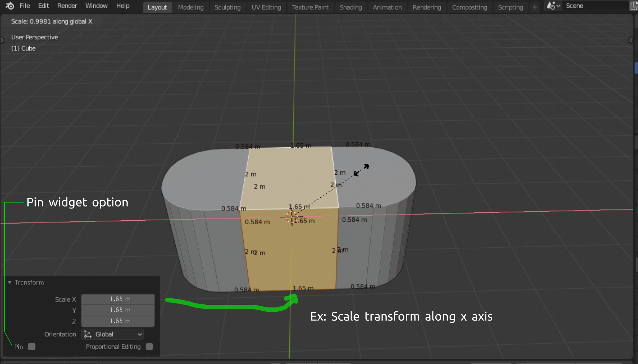The width and height of the screenshot is (638, 364).
Task: Switch to the Compositing workspace tab
Action: pyautogui.click(x=469, y=7)
